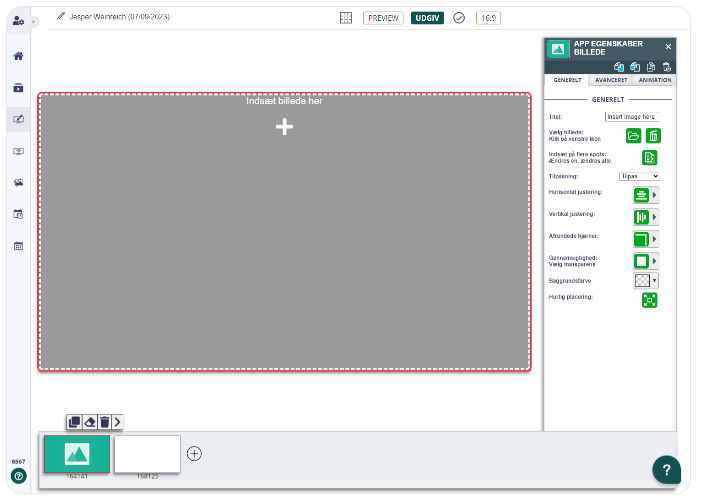The width and height of the screenshot is (703, 502).
Task: Click second copy icon in panel header toolbar
Action: pyautogui.click(x=635, y=67)
